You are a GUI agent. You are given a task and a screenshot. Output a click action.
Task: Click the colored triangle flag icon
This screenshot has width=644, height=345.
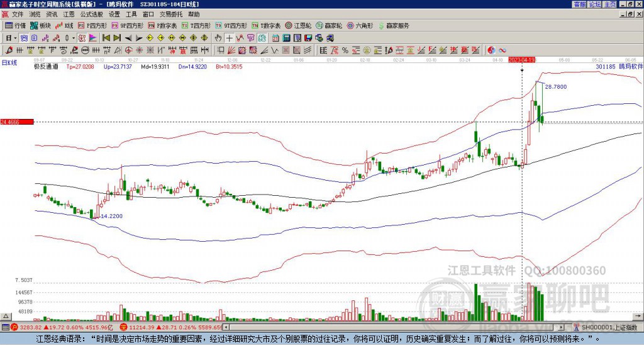[93, 38]
